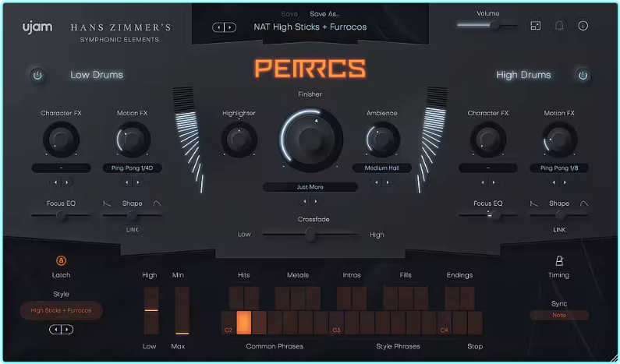Click the Low Drums Character FX knob
This screenshot has height=364, width=620.
[x=61, y=140]
